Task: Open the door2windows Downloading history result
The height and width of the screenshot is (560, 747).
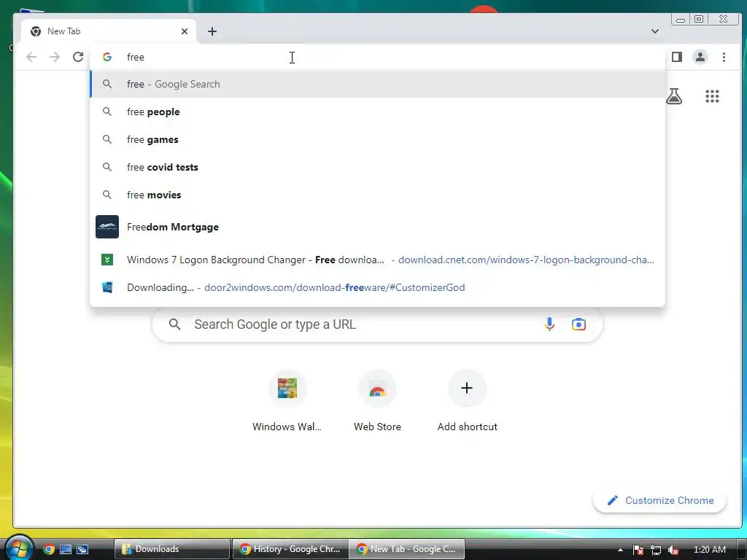Action: 377,287
